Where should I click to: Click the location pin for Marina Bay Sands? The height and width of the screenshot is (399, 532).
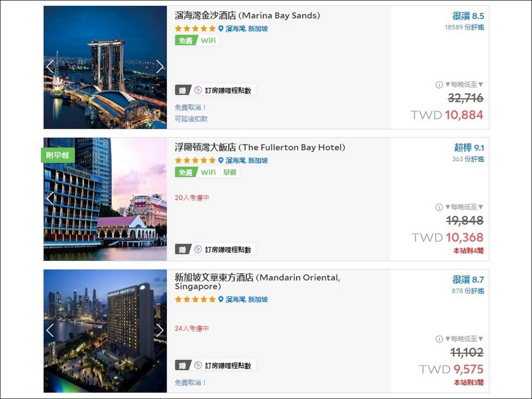pyautogui.click(x=221, y=28)
